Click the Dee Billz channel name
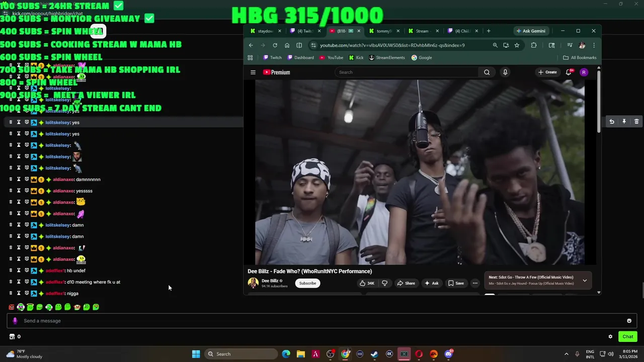Viewport: 644px width, 362px height. point(270,281)
